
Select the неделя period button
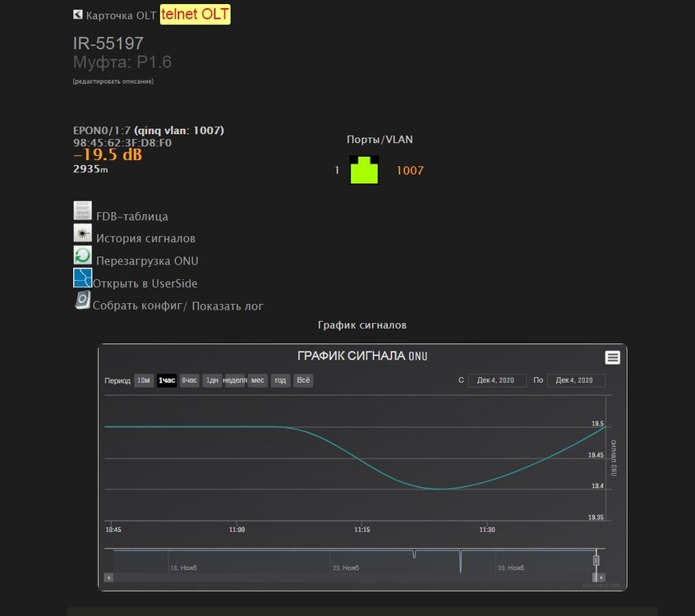pyautogui.click(x=235, y=380)
